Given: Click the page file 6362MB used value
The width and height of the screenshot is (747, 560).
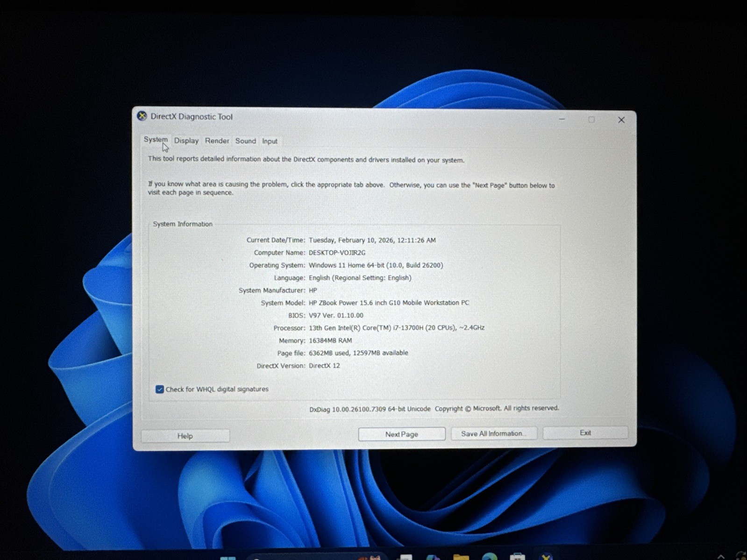Looking at the screenshot, I should pos(358,353).
